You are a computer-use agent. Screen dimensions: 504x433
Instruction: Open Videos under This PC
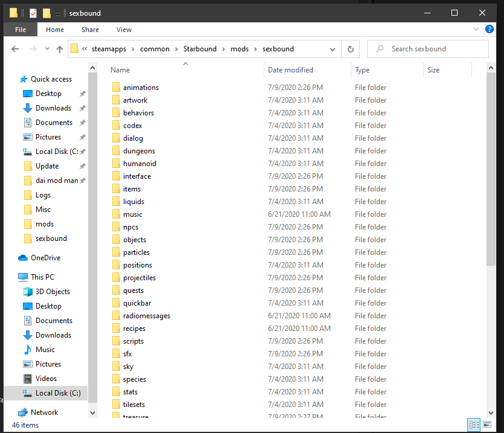(46, 378)
